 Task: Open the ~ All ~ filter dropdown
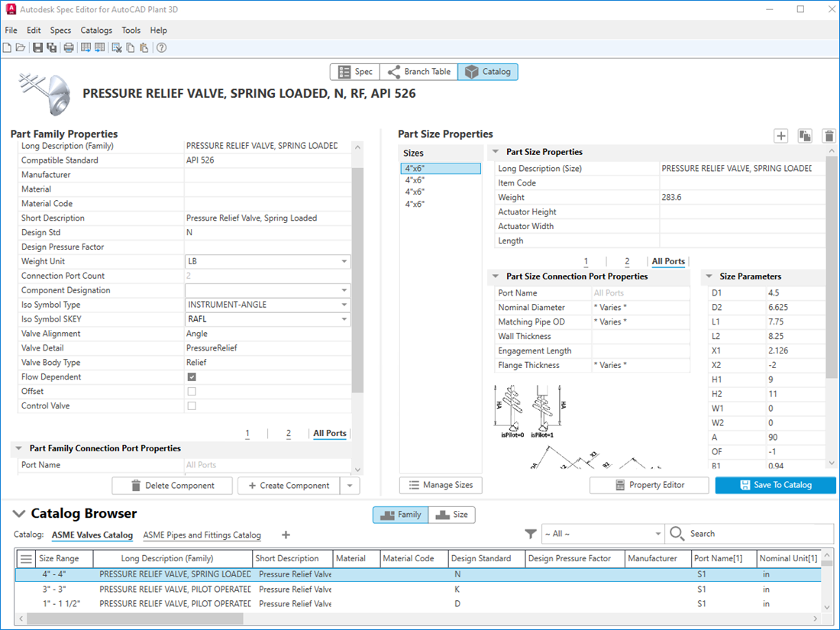[x=657, y=534]
